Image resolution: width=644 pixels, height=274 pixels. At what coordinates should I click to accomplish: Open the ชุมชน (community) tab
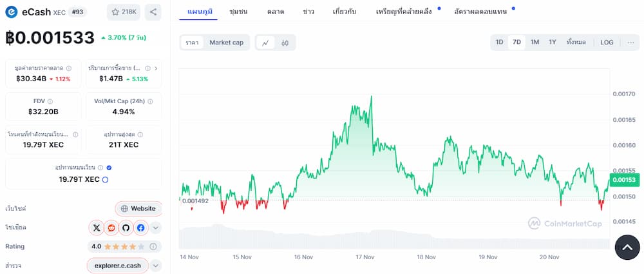tap(239, 12)
